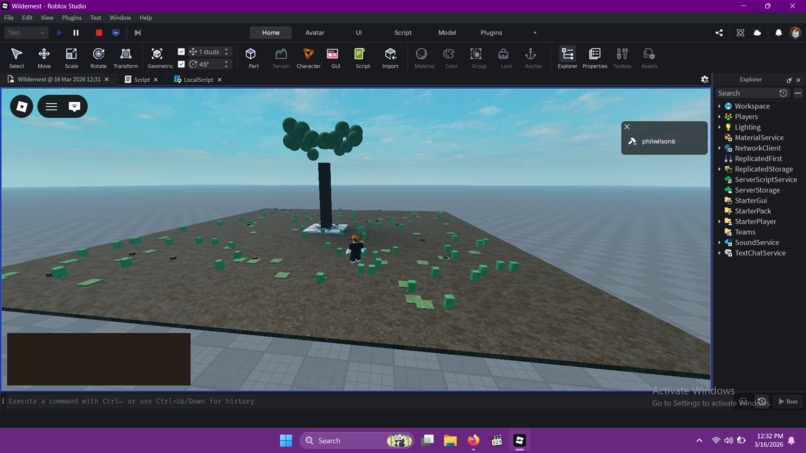Switch to the Script document tab
The height and width of the screenshot is (453, 806).
pos(141,80)
